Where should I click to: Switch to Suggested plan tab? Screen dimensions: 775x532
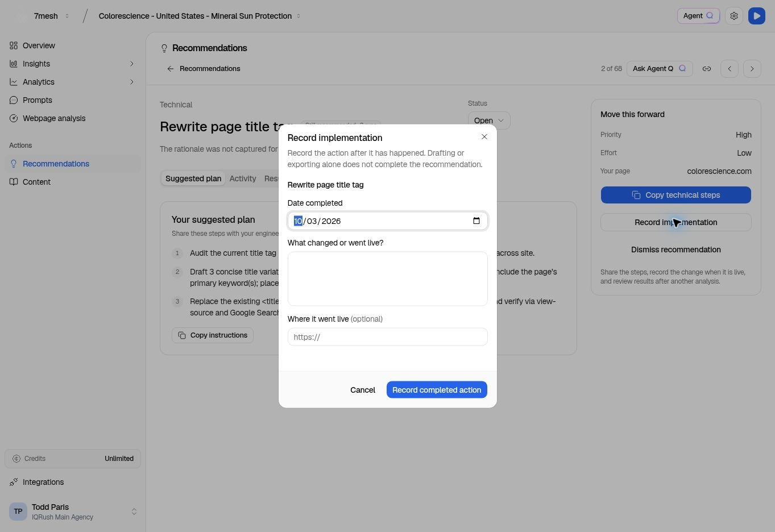[193, 178]
